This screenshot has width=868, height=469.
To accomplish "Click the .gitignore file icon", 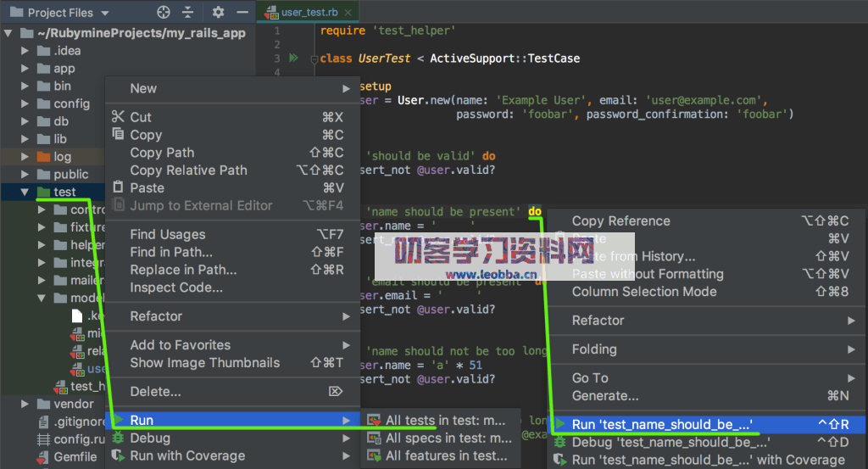I will pyautogui.click(x=43, y=422).
